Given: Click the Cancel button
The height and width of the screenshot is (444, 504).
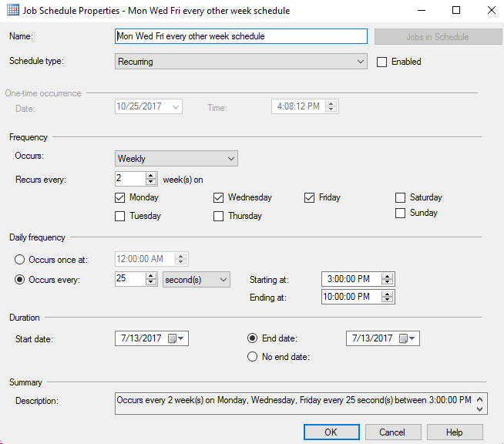Looking at the screenshot, I should point(393,432).
